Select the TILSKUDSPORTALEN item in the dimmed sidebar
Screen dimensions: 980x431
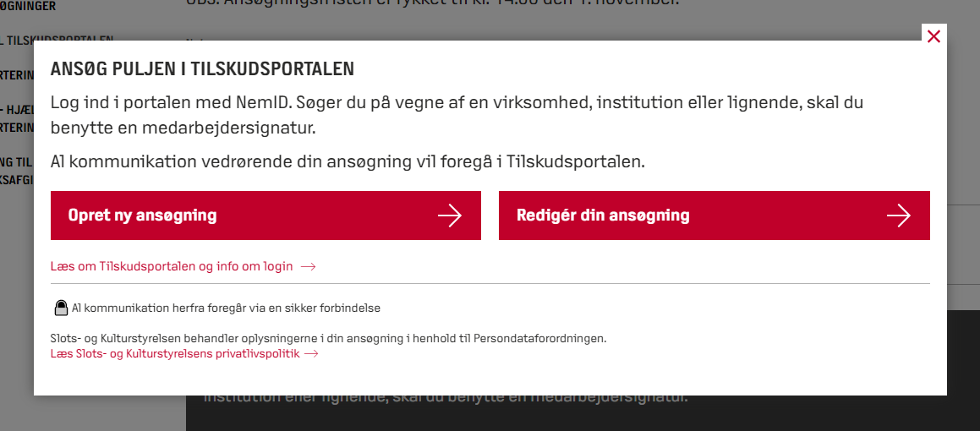pyautogui.click(x=58, y=39)
